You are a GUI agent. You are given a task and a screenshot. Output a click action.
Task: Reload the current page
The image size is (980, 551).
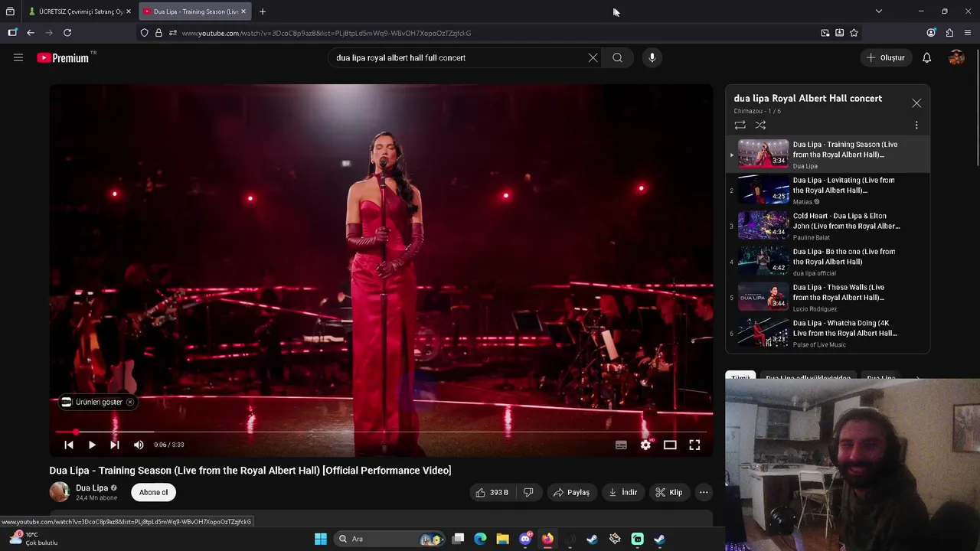point(67,33)
